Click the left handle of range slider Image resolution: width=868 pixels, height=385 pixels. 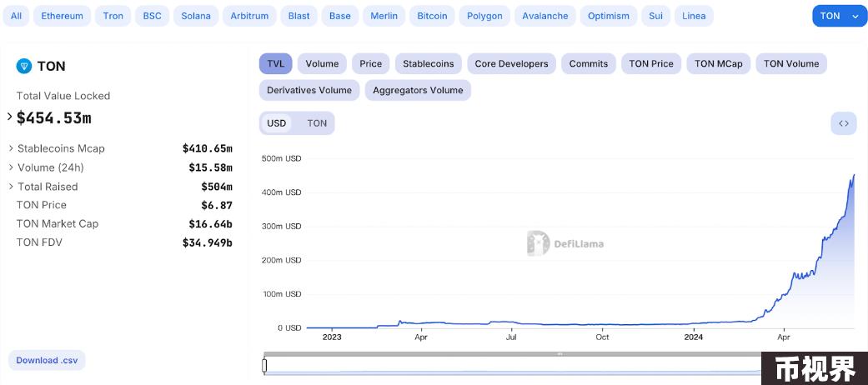click(x=264, y=366)
